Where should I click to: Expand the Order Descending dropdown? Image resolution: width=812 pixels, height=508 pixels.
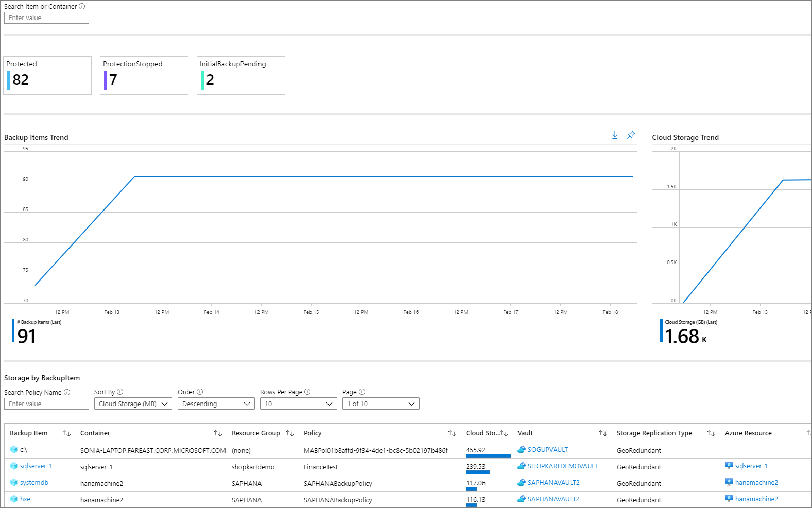point(216,404)
